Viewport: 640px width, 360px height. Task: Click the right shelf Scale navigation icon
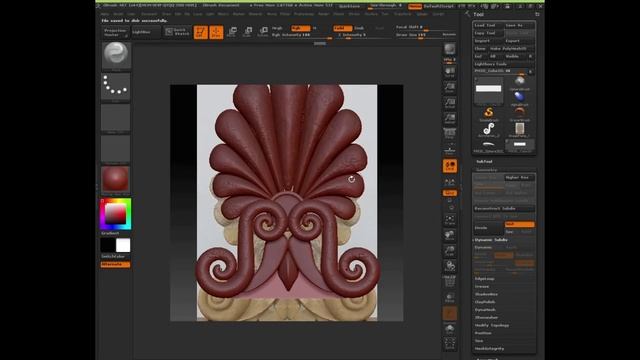tap(450, 251)
